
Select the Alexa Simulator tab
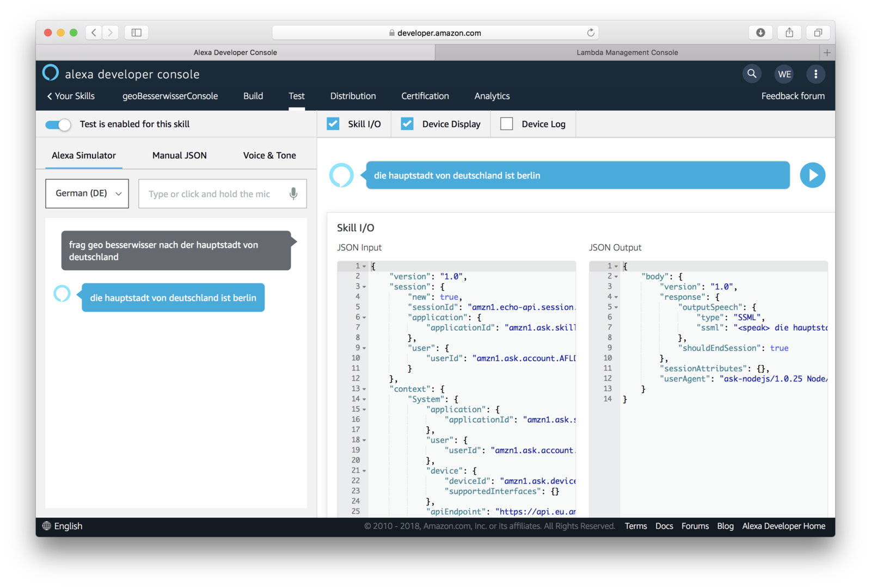click(84, 156)
